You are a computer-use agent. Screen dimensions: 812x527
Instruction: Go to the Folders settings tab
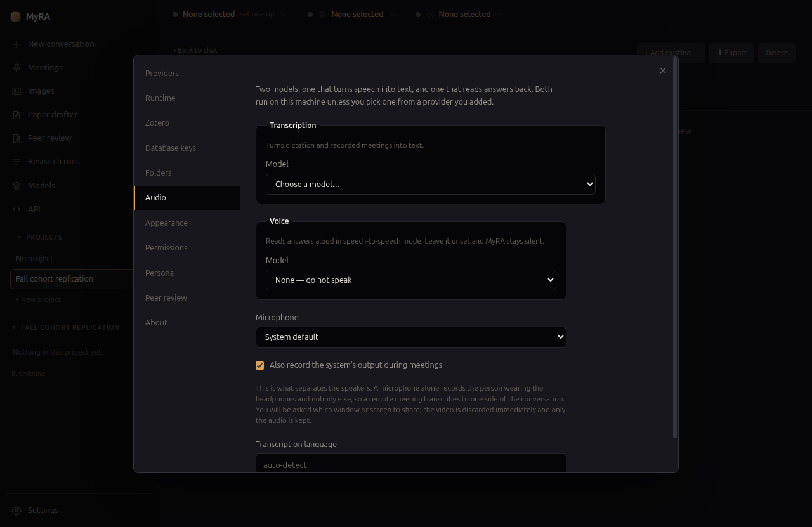(187, 173)
